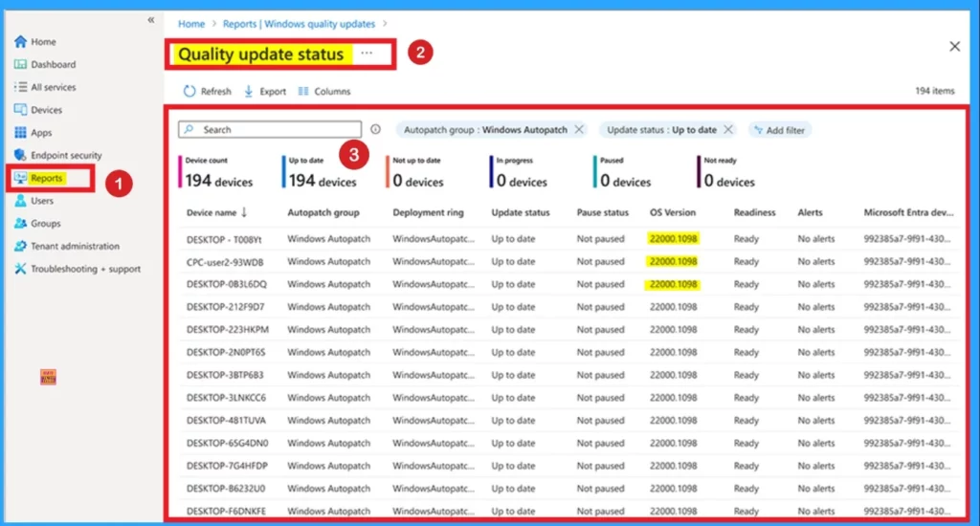Sort by Pause status column header
Screen dimensions: 980x526
point(603,212)
